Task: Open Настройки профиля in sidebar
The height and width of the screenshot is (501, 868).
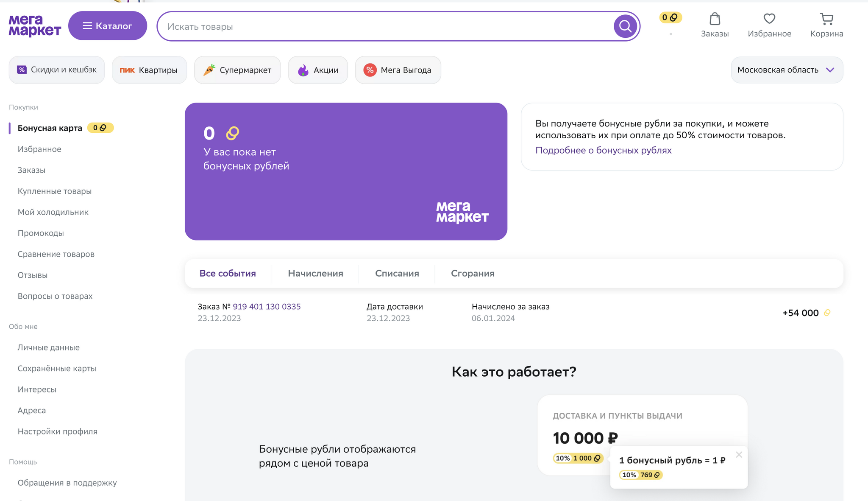Action: point(58,431)
